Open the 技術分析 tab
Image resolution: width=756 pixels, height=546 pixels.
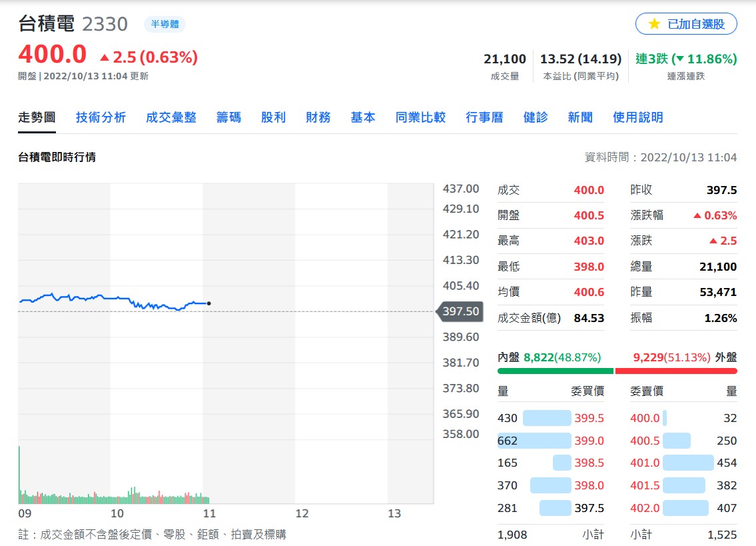pos(101,117)
